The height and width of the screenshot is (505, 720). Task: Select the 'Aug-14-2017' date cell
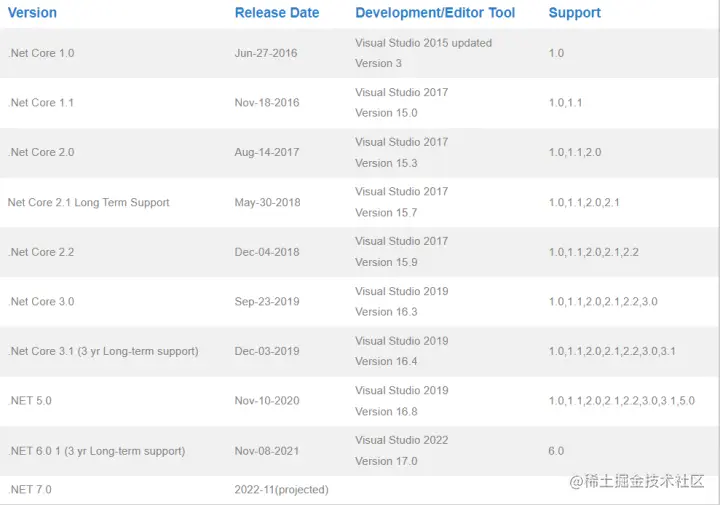(x=267, y=152)
